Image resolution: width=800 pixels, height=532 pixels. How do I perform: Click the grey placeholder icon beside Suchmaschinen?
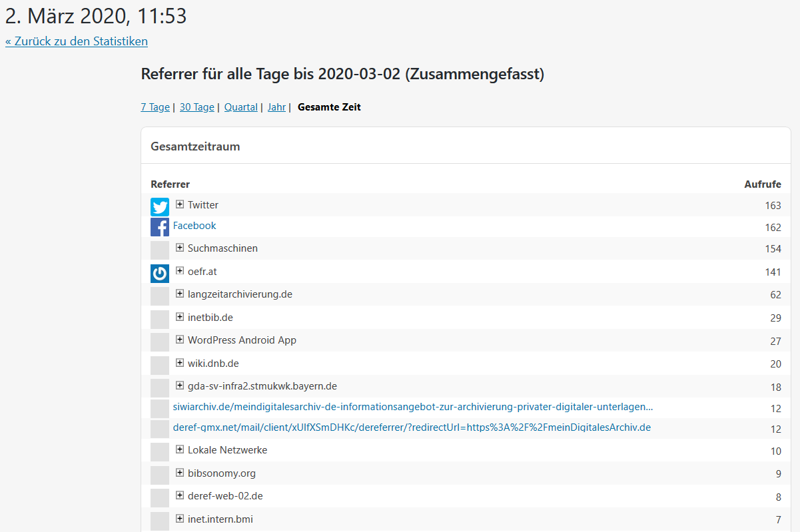[160, 250]
